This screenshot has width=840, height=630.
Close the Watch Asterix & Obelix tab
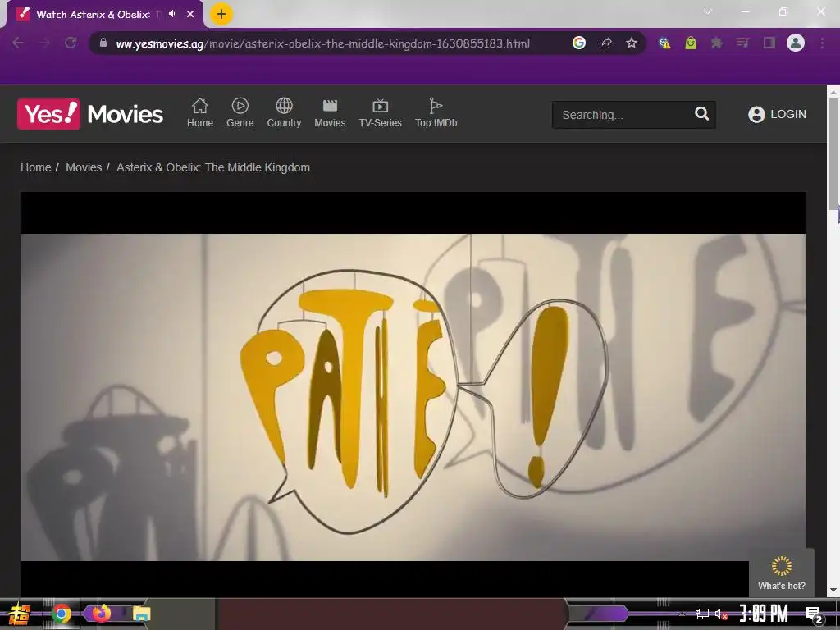click(x=190, y=14)
